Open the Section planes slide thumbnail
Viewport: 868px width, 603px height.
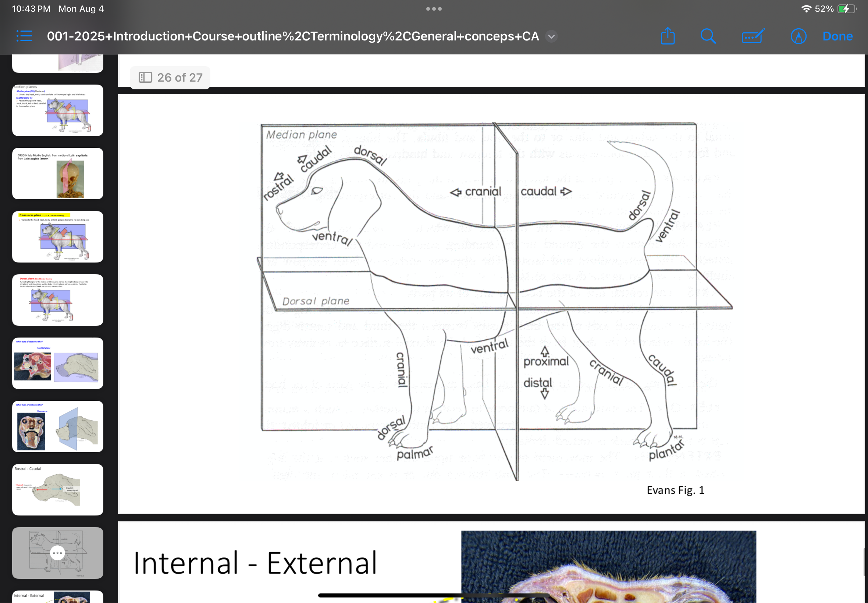point(57,110)
